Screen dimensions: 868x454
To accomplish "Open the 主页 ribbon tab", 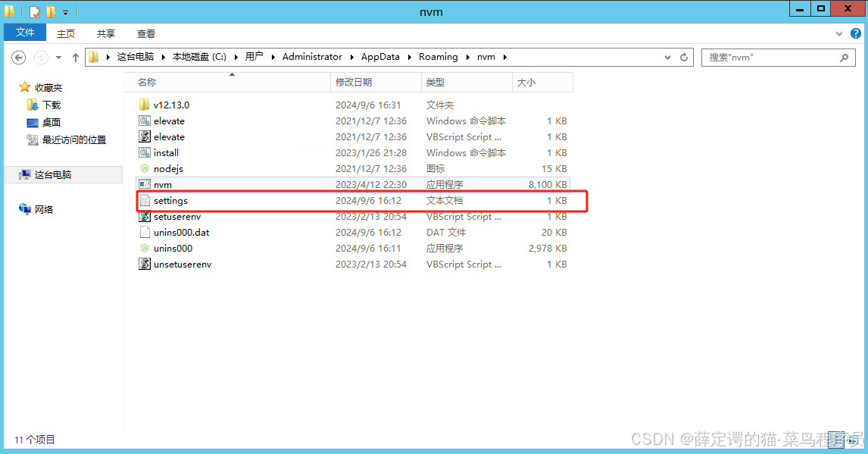I will (66, 33).
